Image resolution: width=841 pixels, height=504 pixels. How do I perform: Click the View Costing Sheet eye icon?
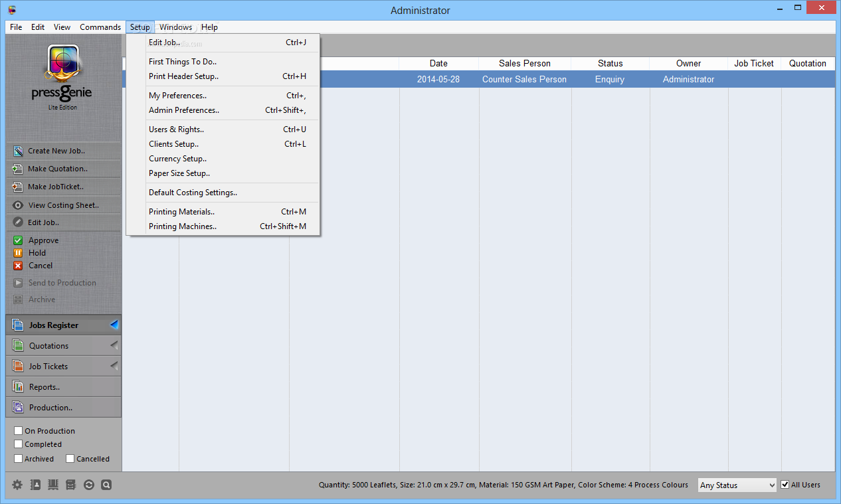point(18,205)
